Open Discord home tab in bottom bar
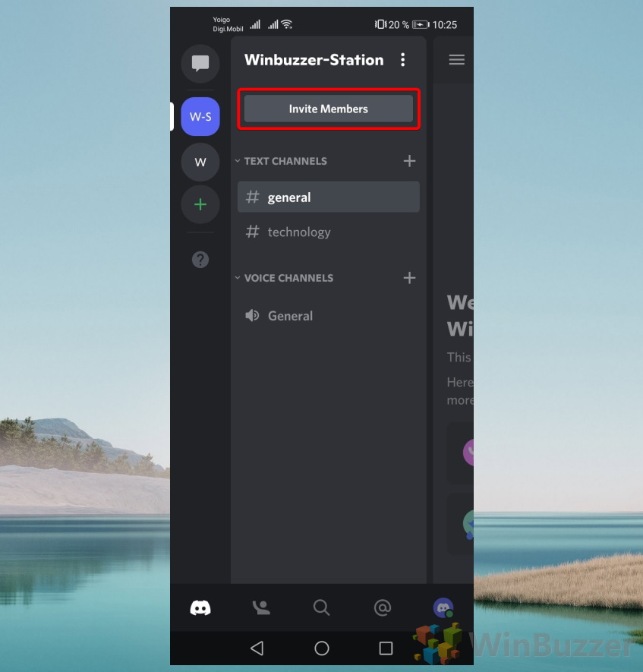Screen dimensions: 643x672 (x=200, y=607)
